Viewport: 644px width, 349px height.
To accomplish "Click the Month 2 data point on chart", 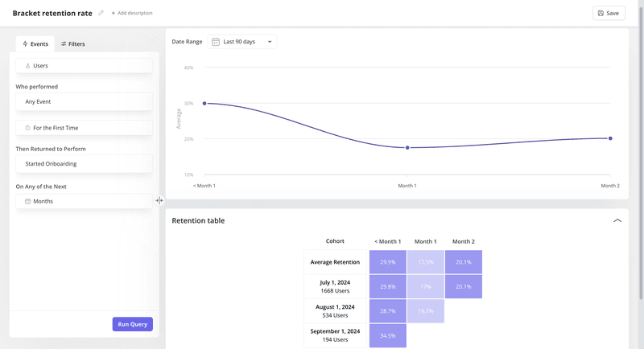I will click(x=610, y=138).
